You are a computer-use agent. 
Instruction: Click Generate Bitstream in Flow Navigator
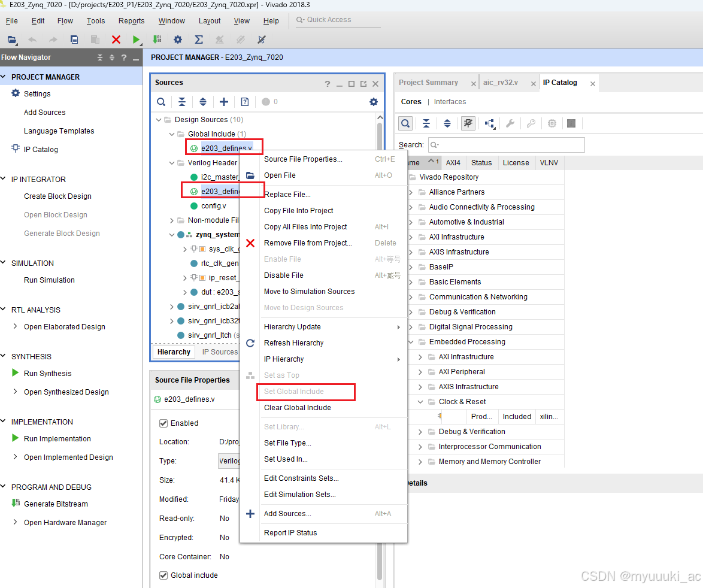pyautogui.click(x=56, y=504)
